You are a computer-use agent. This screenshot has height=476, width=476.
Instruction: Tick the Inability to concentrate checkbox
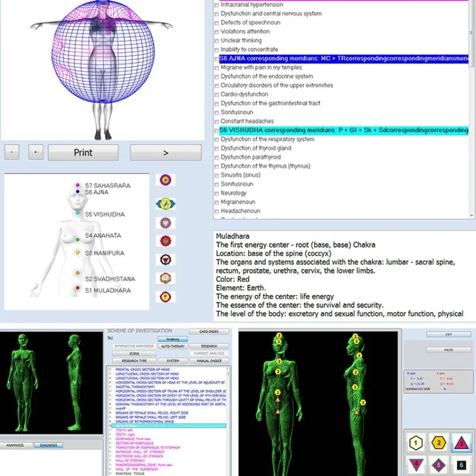tap(217, 50)
